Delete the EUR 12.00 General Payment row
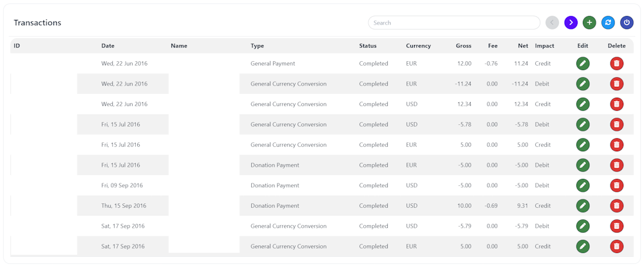Viewport: 644px width, 269px height. [616, 64]
